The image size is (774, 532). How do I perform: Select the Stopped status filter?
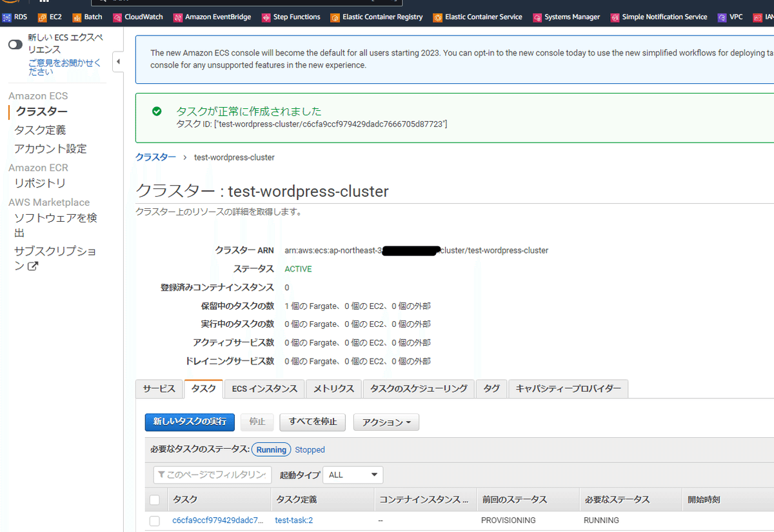click(x=310, y=449)
